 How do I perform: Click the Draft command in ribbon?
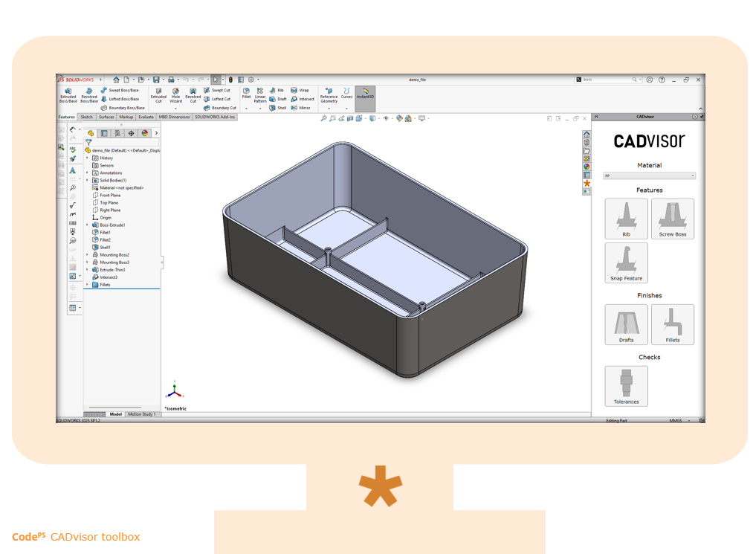[x=278, y=99]
